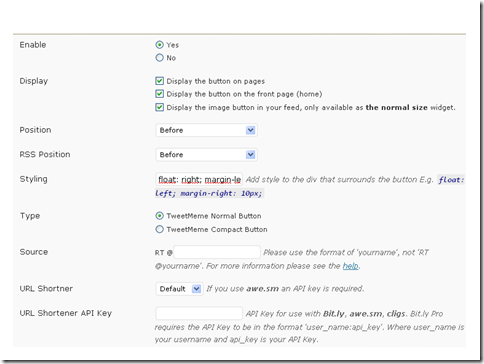The height and width of the screenshot is (364, 484).
Task: Click the Styling text input field
Action: tap(199, 179)
